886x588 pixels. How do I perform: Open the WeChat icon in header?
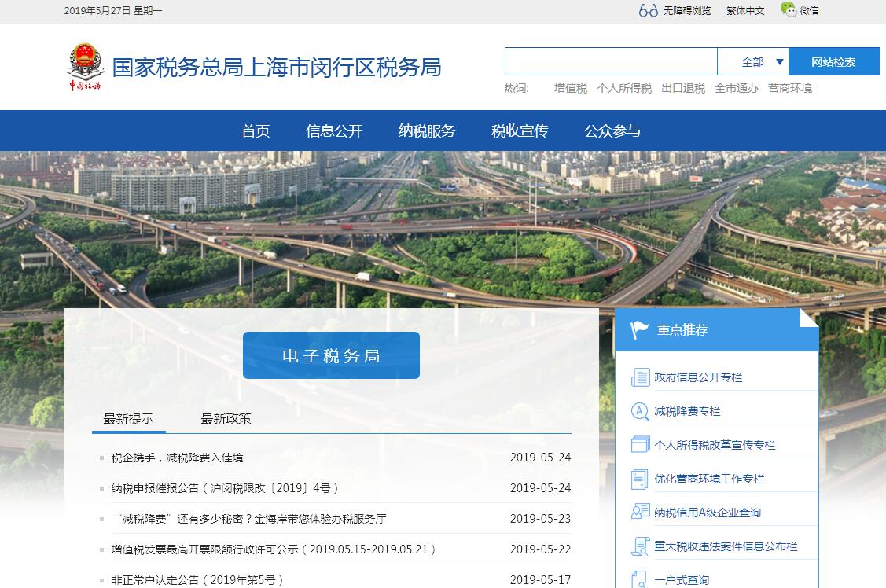(788, 9)
